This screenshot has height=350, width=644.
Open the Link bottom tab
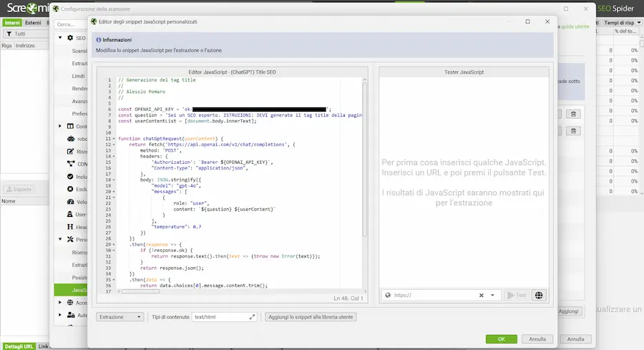43,346
